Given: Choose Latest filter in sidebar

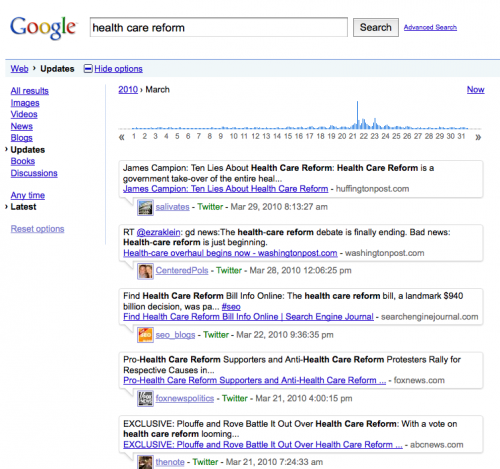Looking at the screenshot, I should pos(23,207).
